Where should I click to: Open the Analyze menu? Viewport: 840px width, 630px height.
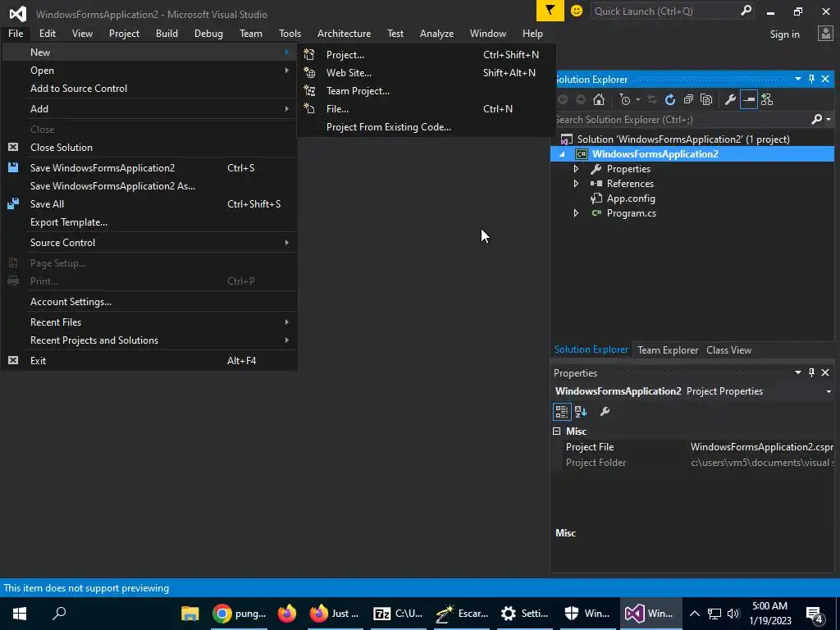(x=436, y=33)
